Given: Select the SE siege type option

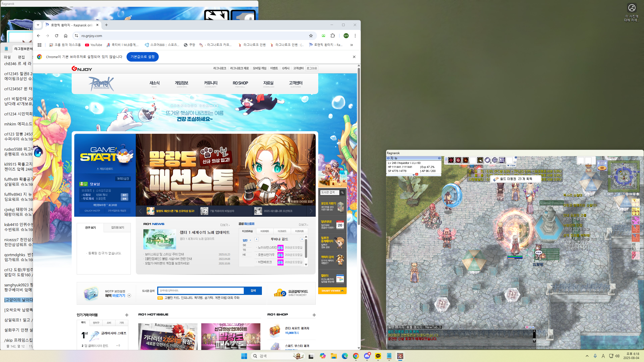Looking at the screenshot, I should [244, 245].
